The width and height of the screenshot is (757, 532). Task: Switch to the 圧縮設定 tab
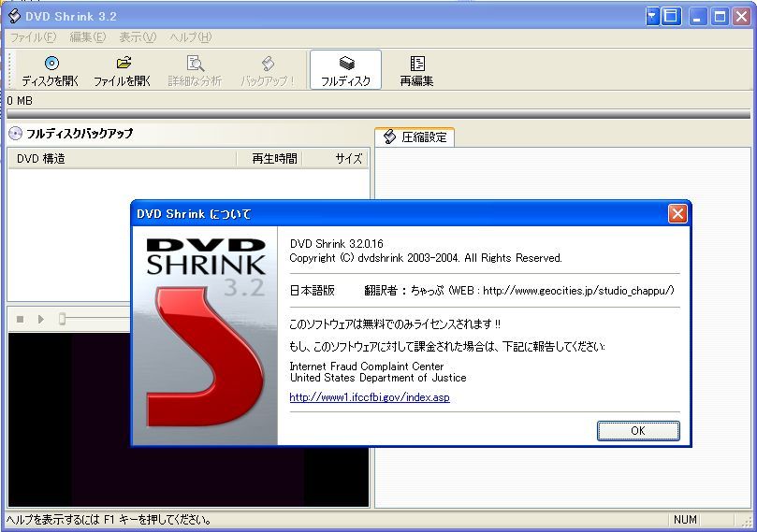click(x=415, y=137)
